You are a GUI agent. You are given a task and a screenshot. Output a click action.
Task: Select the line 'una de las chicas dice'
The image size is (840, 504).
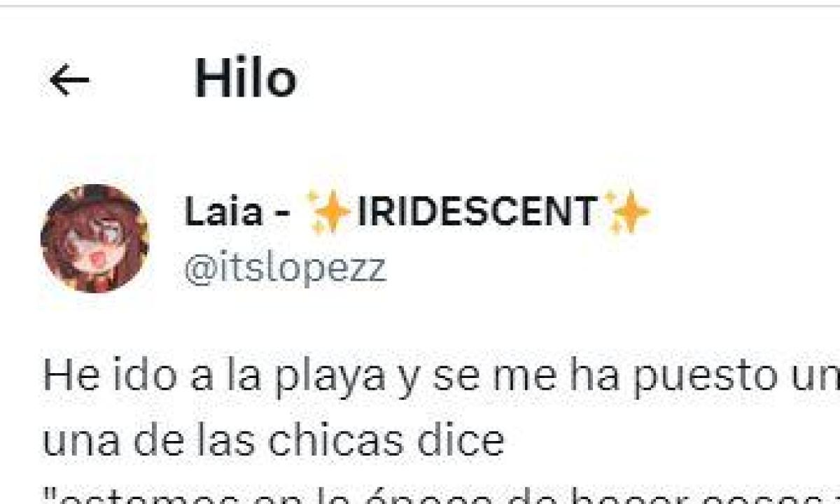[274, 441]
